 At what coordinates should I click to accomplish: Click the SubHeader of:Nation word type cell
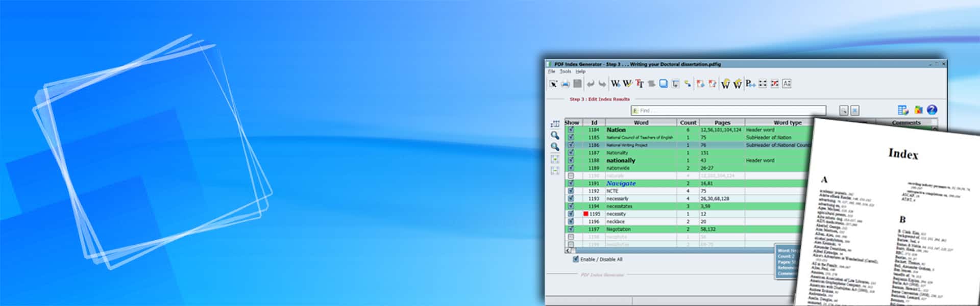click(769, 137)
